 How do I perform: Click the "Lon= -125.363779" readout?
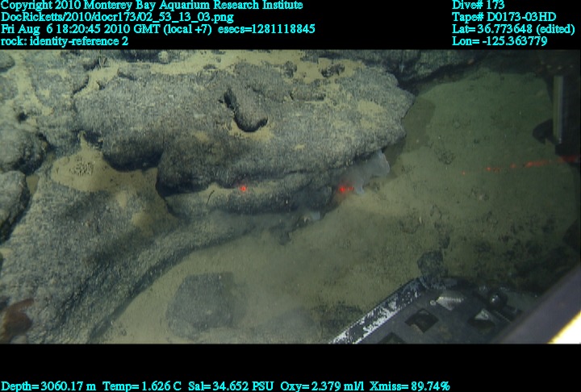499,41
